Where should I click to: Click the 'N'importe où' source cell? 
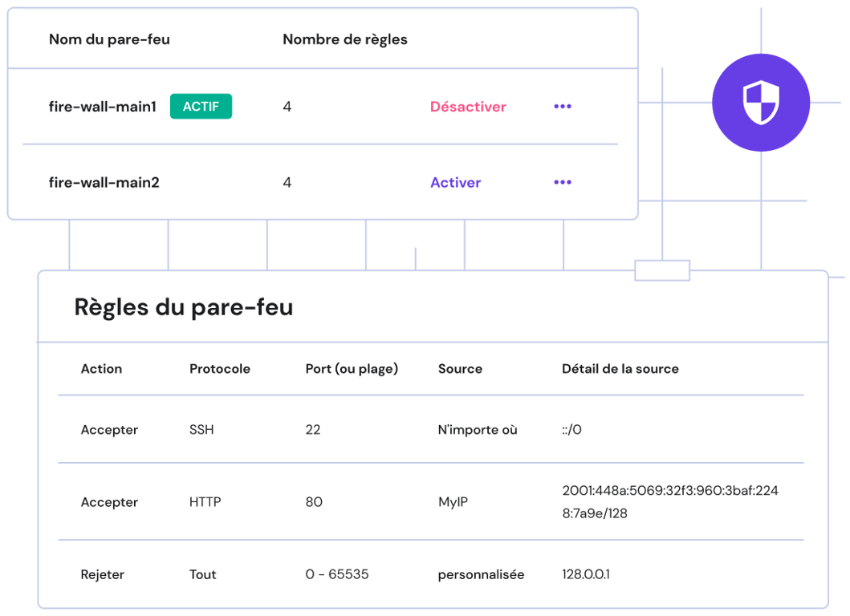[x=478, y=430]
